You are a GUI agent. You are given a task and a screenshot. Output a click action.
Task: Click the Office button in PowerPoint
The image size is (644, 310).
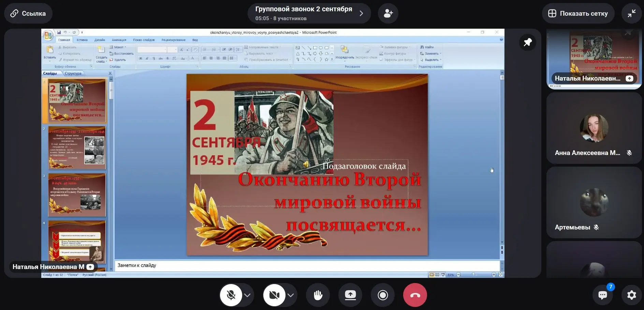click(48, 35)
